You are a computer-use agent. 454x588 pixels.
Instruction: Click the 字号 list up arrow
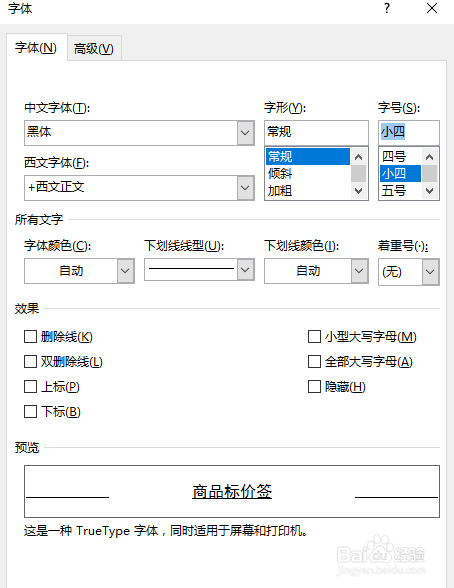pyautogui.click(x=430, y=157)
